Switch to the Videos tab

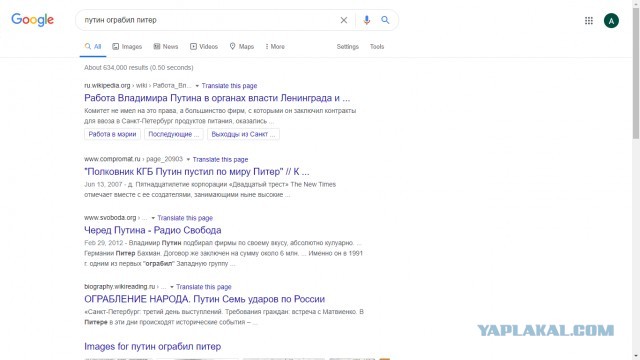204,47
